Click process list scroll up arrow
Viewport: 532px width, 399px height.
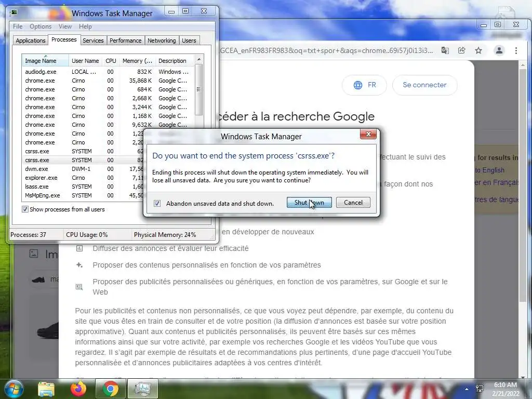click(199, 59)
